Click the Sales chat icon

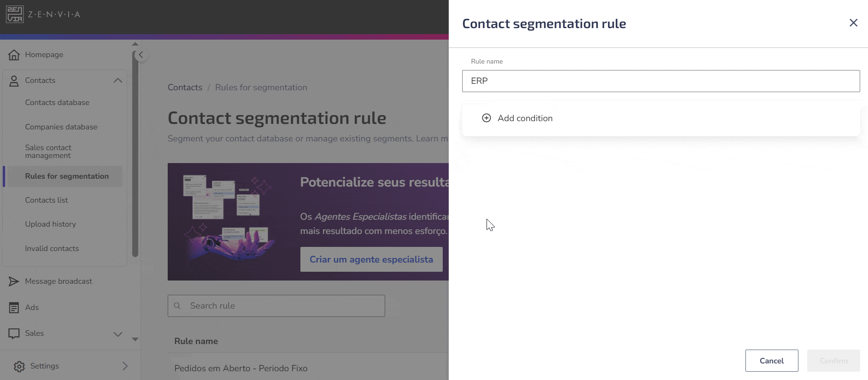(14, 333)
